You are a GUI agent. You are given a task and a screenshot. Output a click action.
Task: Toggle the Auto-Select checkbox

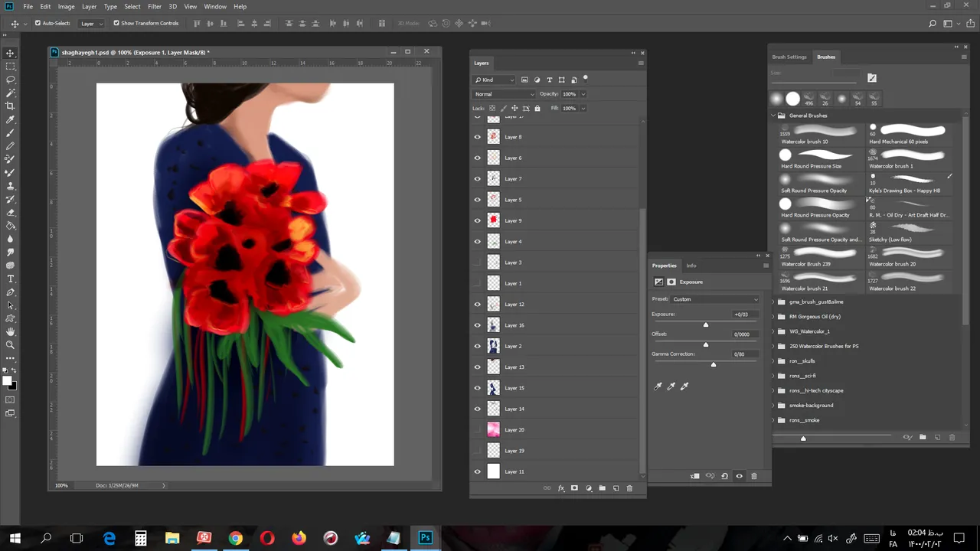coord(38,23)
